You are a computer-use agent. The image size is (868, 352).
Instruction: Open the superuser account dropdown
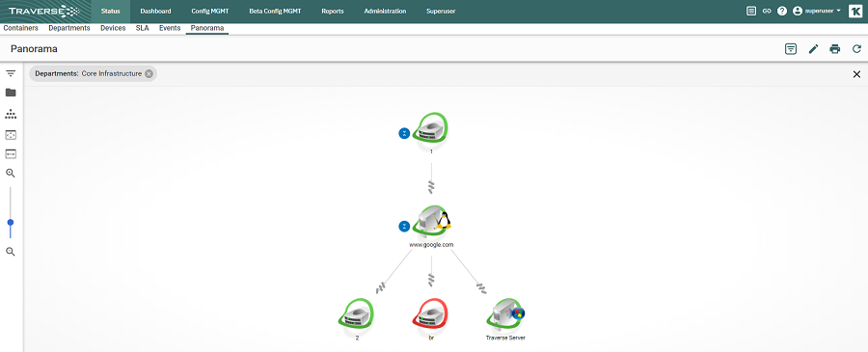(x=817, y=11)
